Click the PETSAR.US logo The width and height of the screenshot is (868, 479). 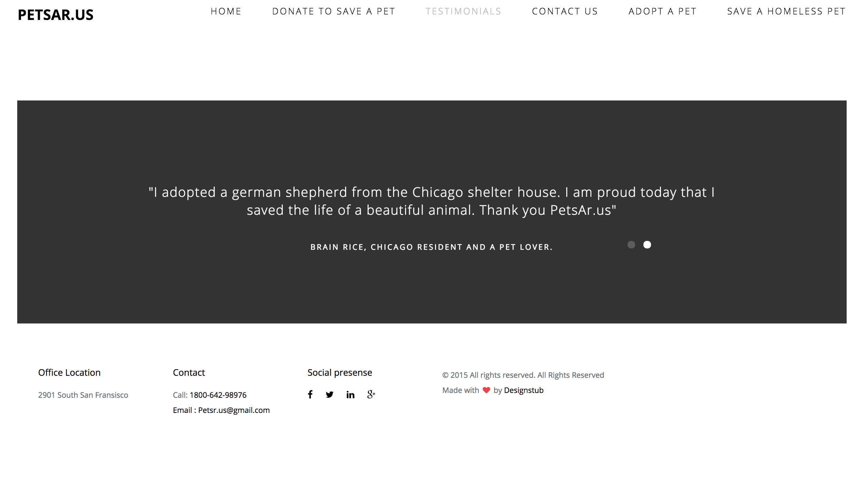[x=55, y=15]
